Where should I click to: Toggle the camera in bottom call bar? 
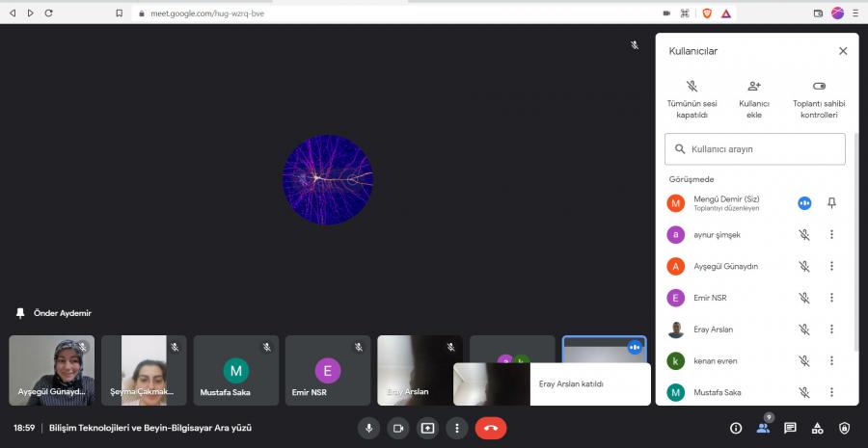pos(397,428)
